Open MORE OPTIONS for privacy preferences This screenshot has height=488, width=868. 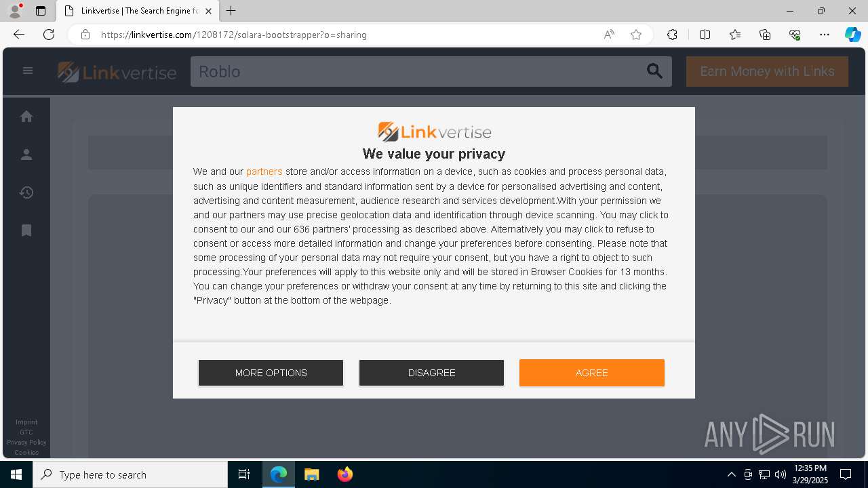(x=271, y=373)
